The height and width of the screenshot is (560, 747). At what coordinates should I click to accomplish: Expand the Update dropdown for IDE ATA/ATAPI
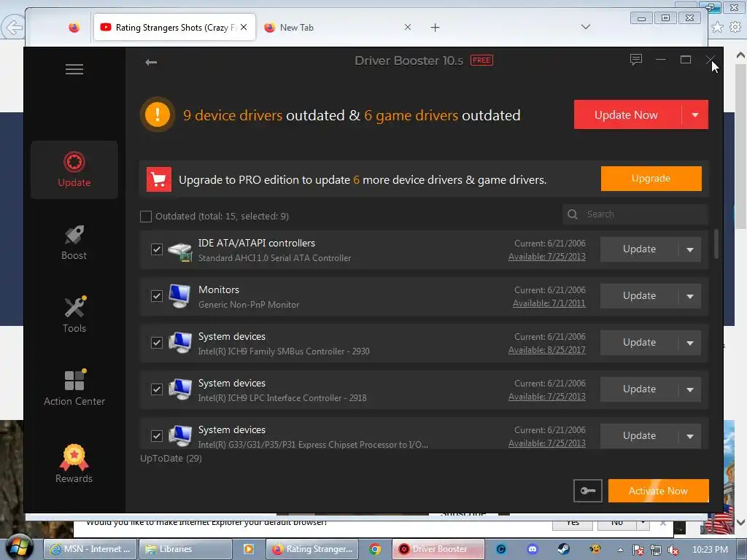690,249
